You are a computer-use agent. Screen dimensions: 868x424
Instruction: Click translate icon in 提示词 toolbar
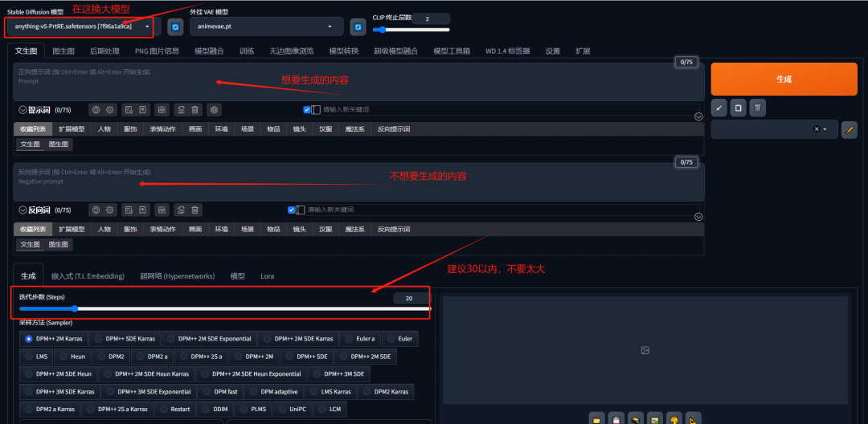[x=162, y=109]
